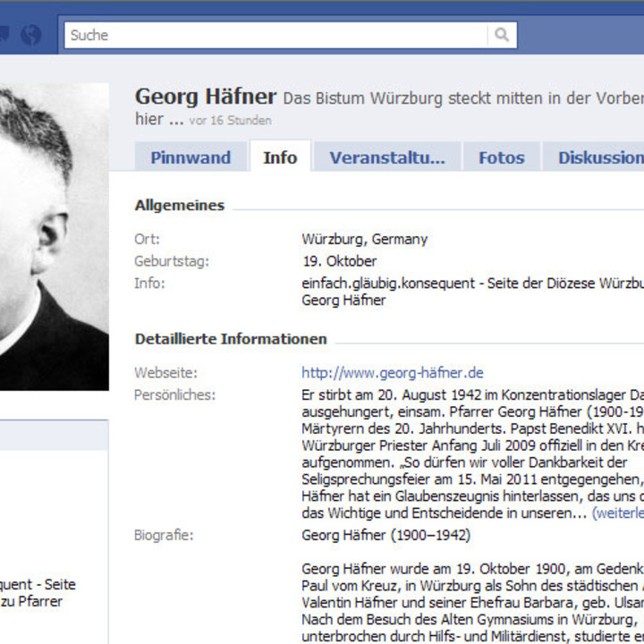This screenshot has height=644, width=644.
Task: Click the Detaillierte Informationen section header
Action: click(231, 339)
